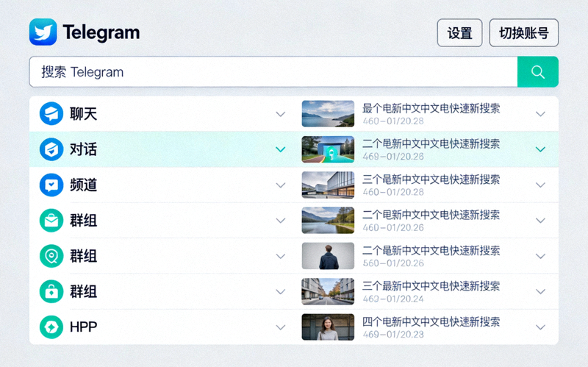The width and height of the screenshot is (588, 367).
Task: Click the 聊天 chat bubble icon
Action: pyautogui.click(x=51, y=113)
